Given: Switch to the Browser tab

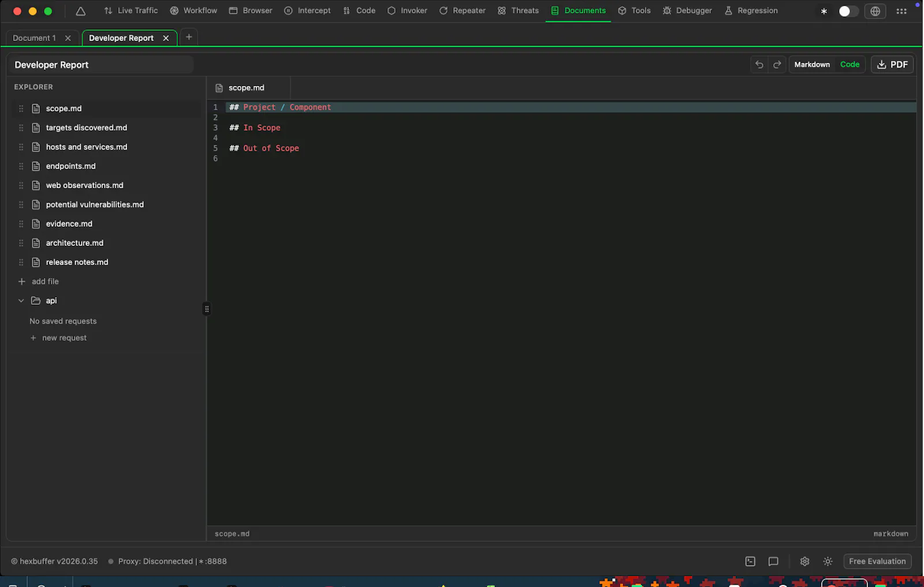Looking at the screenshot, I should [x=251, y=10].
